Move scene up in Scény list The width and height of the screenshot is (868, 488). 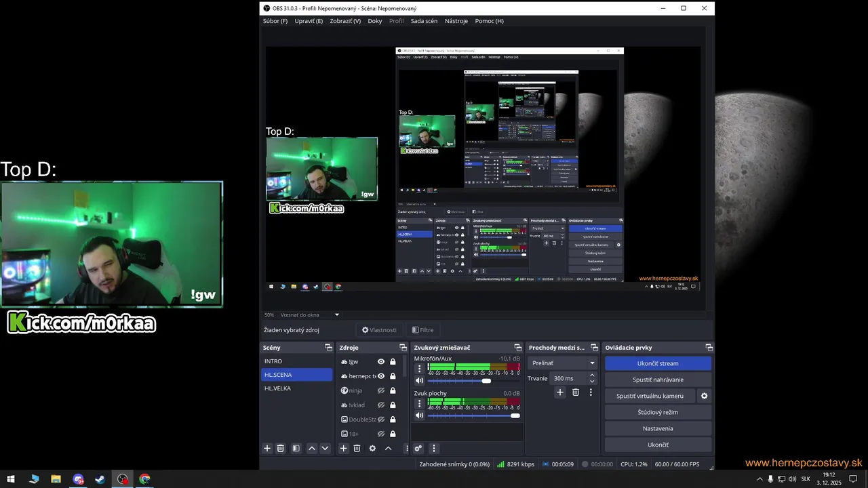(312, 448)
